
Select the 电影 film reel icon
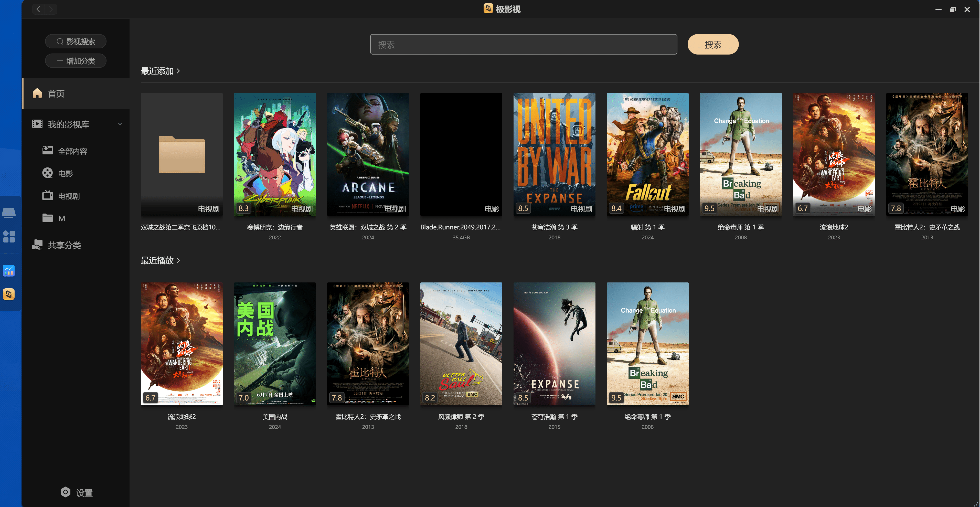point(48,173)
